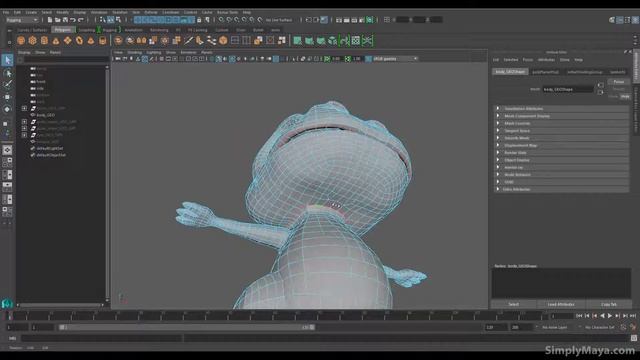
Task: Play the animation forwards
Action: pos(610,316)
